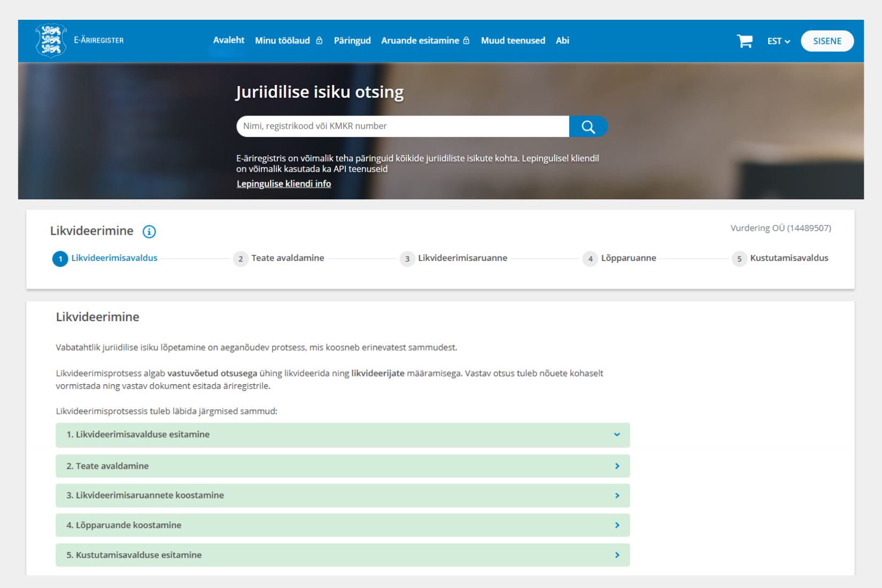The width and height of the screenshot is (882, 588).
Task: Show info about Likvideerimine
Action: (x=149, y=231)
